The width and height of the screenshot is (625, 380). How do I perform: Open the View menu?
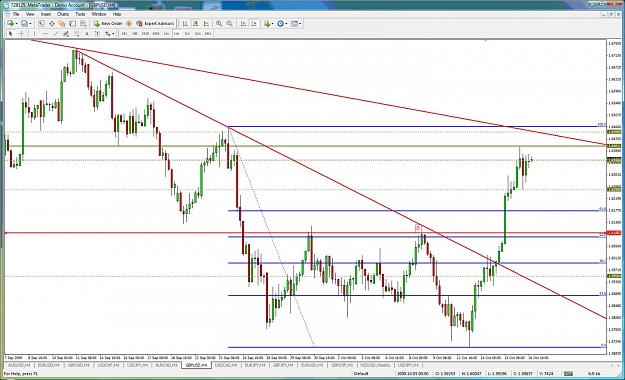(x=30, y=14)
